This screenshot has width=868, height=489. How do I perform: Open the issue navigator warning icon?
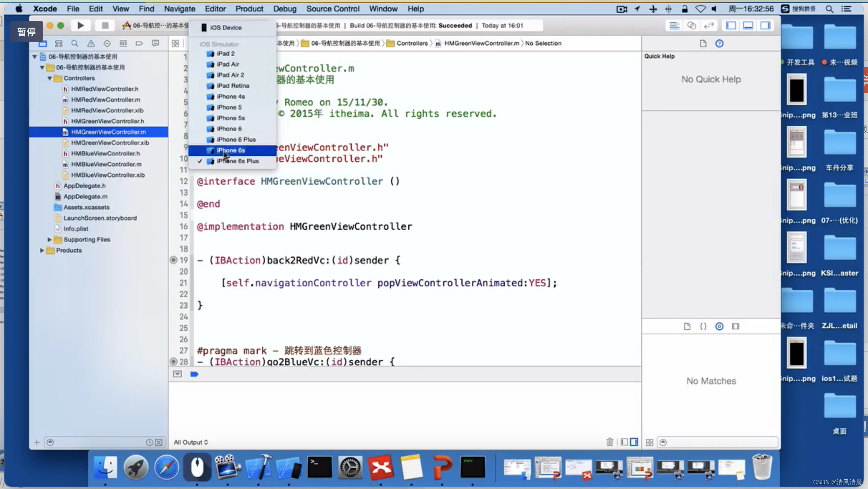(91, 44)
